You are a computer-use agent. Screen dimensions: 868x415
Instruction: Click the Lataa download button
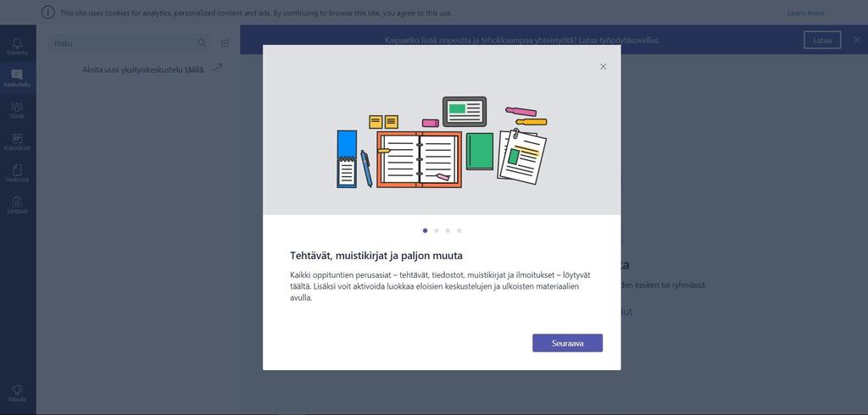coord(822,40)
